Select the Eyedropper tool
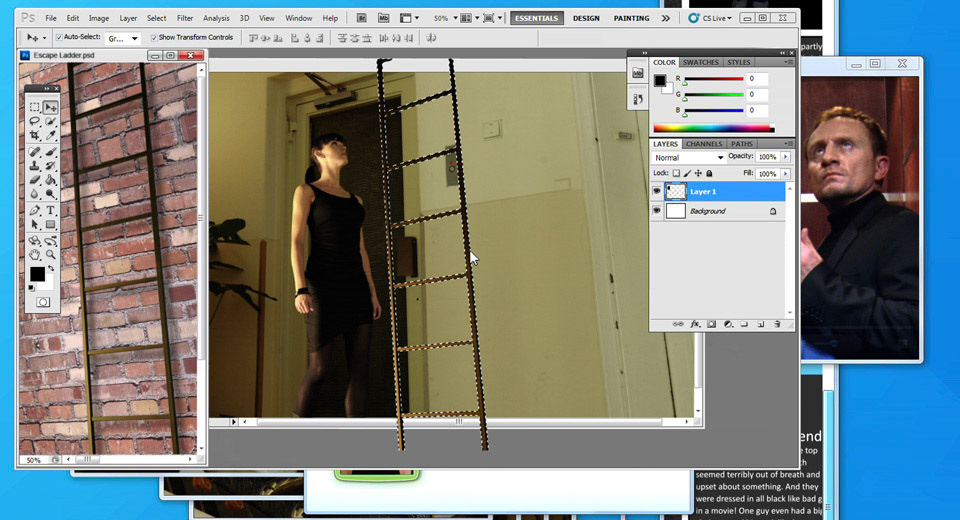Viewport: 960px width, 520px height. click(x=50, y=135)
